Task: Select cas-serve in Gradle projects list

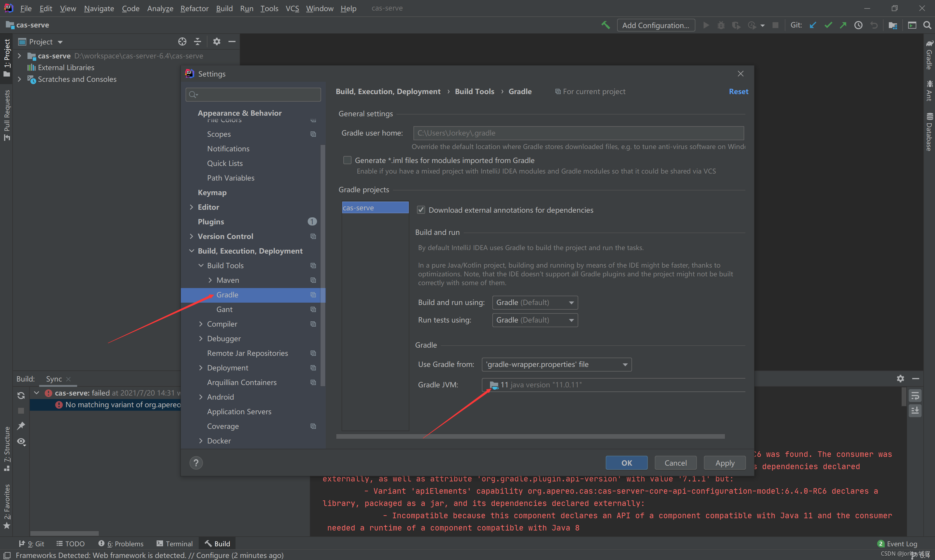Action: click(375, 207)
